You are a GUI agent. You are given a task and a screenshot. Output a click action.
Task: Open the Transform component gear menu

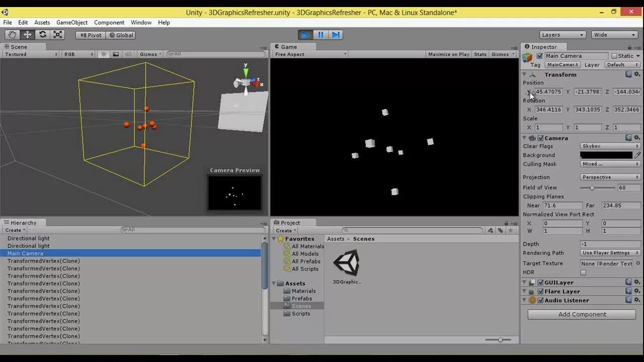(x=636, y=74)
